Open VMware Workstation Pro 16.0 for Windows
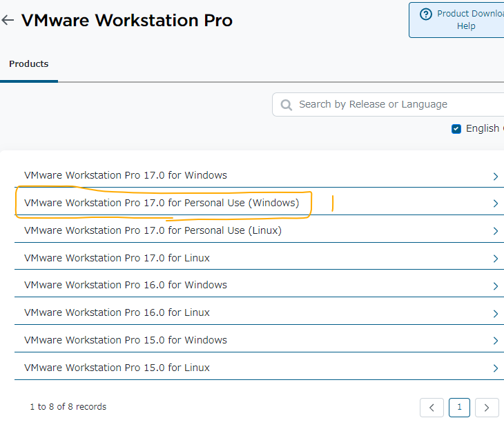Screen dimensions: 504x429 point(126,285)
